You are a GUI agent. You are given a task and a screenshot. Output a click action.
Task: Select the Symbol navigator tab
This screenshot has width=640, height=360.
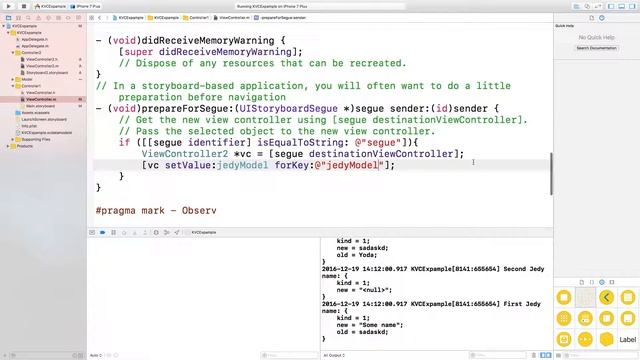click(18, 18)
